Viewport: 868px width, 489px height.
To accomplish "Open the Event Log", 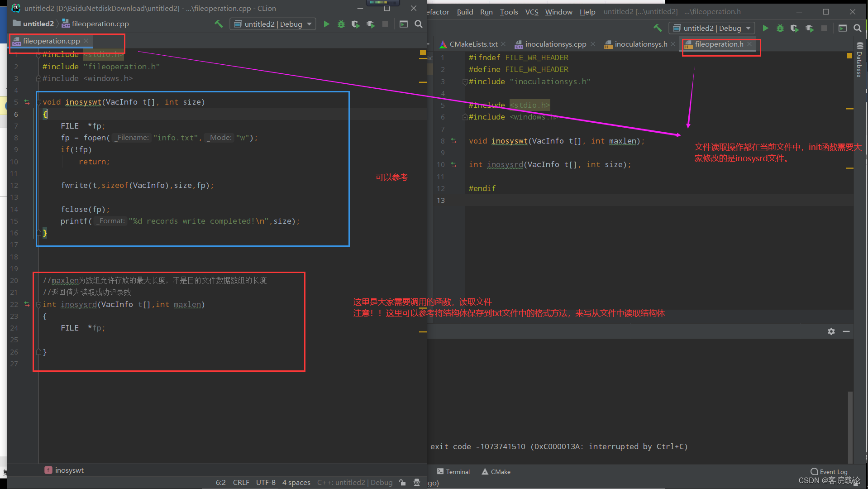I will [x=829, y=472].
